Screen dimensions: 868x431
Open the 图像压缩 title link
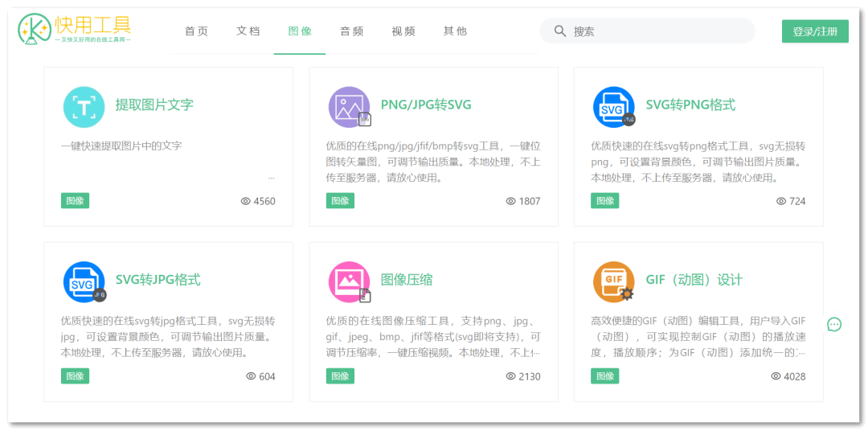(407, 280)
